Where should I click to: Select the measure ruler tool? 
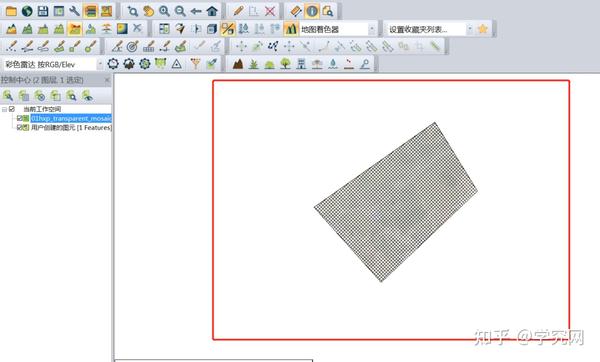(x=296, y=11)
